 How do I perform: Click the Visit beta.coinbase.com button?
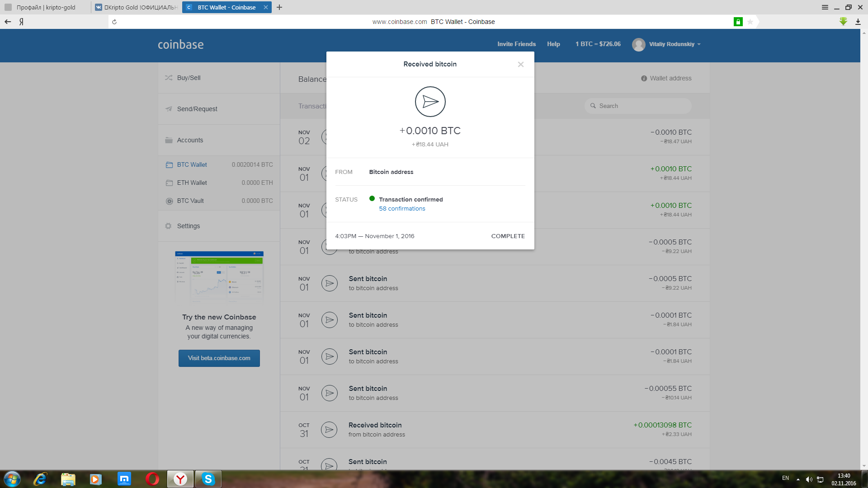[x=219, y=358]
